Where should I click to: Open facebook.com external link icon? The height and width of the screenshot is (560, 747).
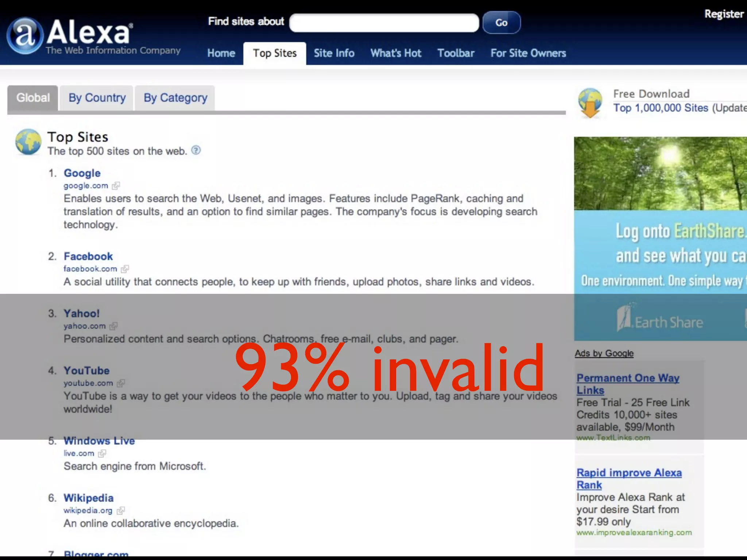click(x=125, y=269)
